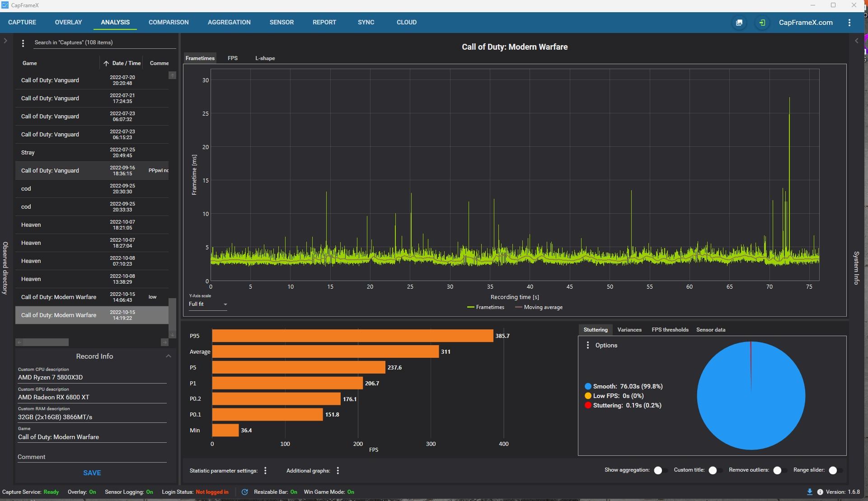Open the screenshot gallery icon in header
The width and height of the screenshot is (868, 501).
coord(739,23)
